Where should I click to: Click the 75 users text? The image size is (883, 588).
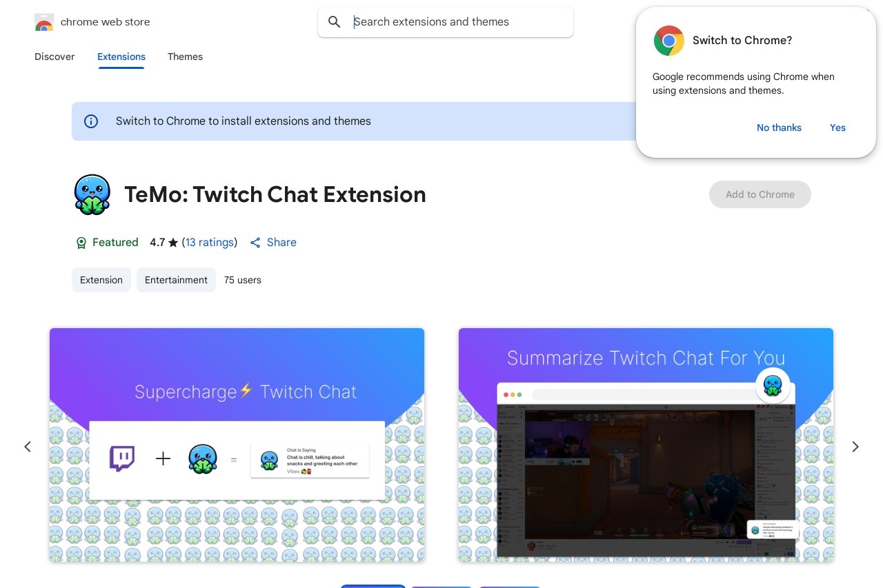click(243, 280)
